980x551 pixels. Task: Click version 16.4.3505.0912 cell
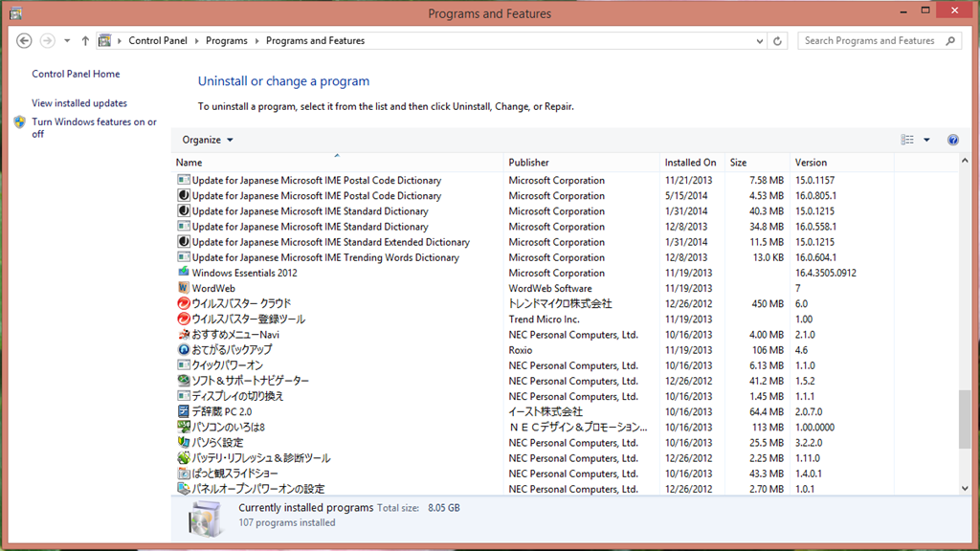tap(826, 273)
